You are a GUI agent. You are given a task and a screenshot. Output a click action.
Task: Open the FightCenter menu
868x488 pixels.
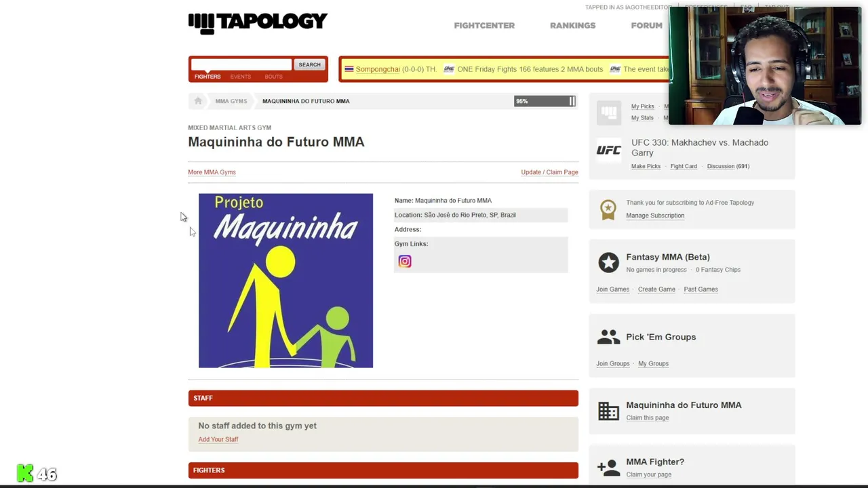click(484, 26)
